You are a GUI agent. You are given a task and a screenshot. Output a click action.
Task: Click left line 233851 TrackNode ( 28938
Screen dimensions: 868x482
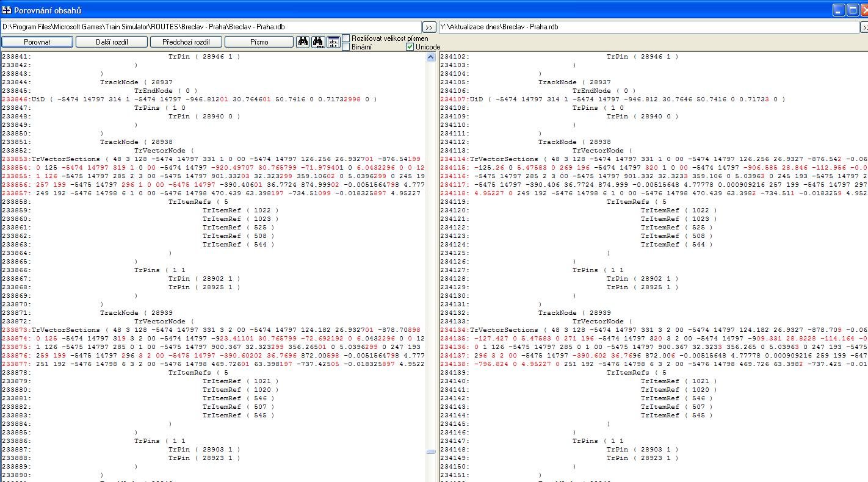pos(136,142)
